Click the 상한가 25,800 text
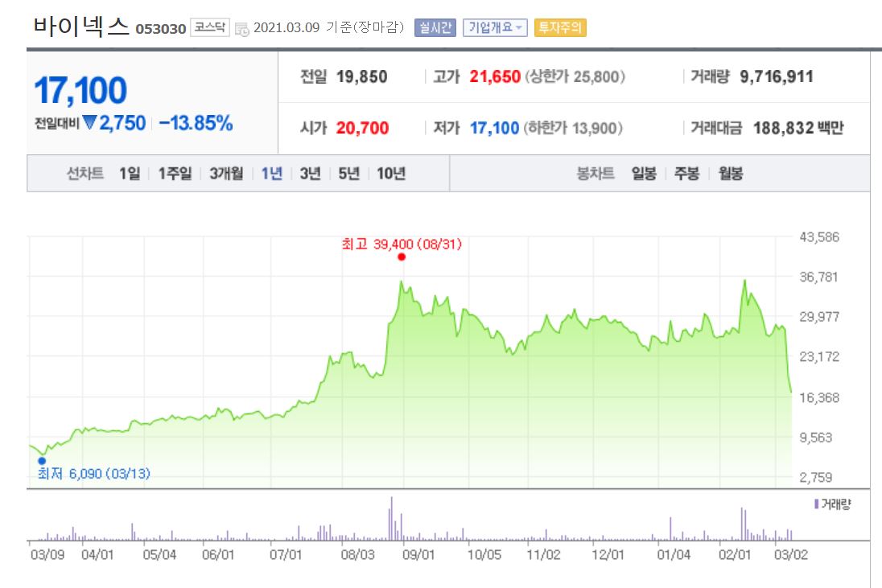882x588 pixels. tap(575, 77)
